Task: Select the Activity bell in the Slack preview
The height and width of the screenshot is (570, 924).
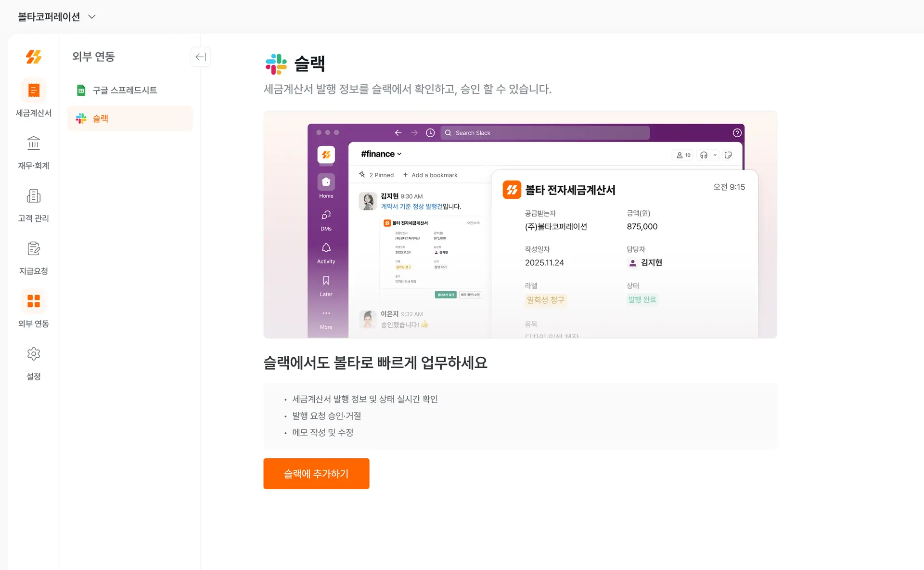Action: (326, 247)
